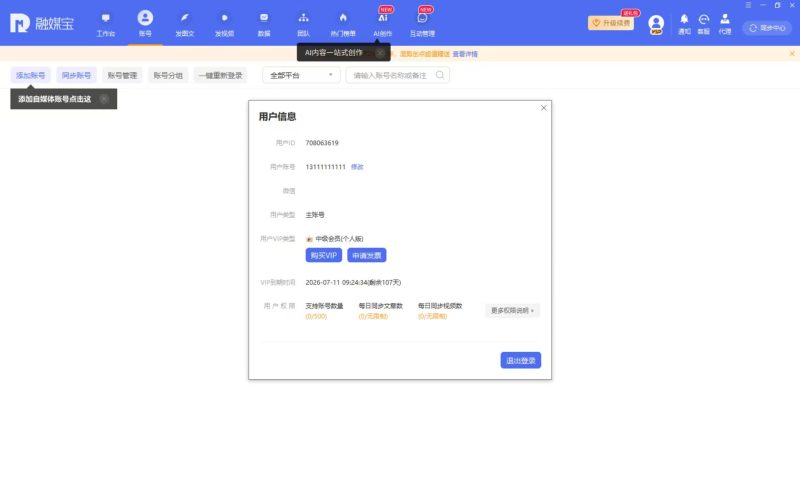Open the 通知 notification bell
Screen dimensions: 800x479
pos(684,24)
